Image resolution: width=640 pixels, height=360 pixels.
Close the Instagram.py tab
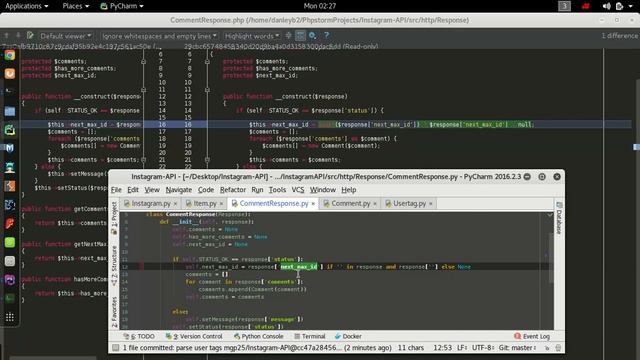point(176,204)
